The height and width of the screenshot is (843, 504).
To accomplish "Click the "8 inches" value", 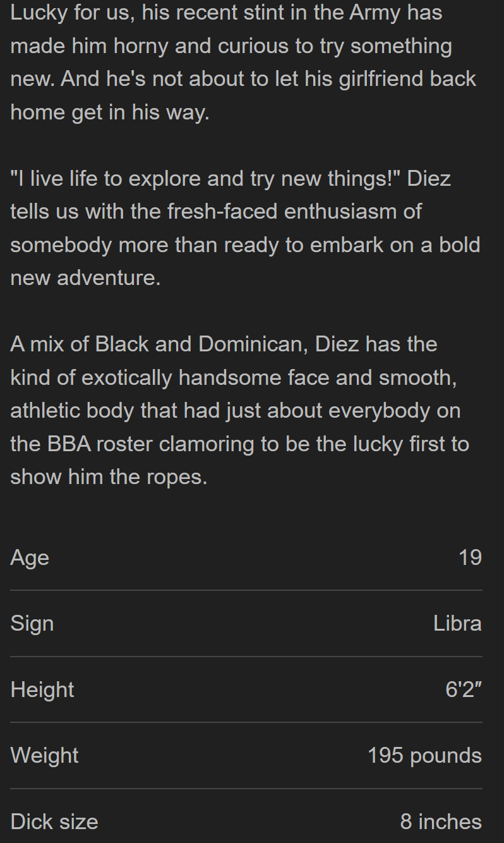I will click(x=441, y=822).
